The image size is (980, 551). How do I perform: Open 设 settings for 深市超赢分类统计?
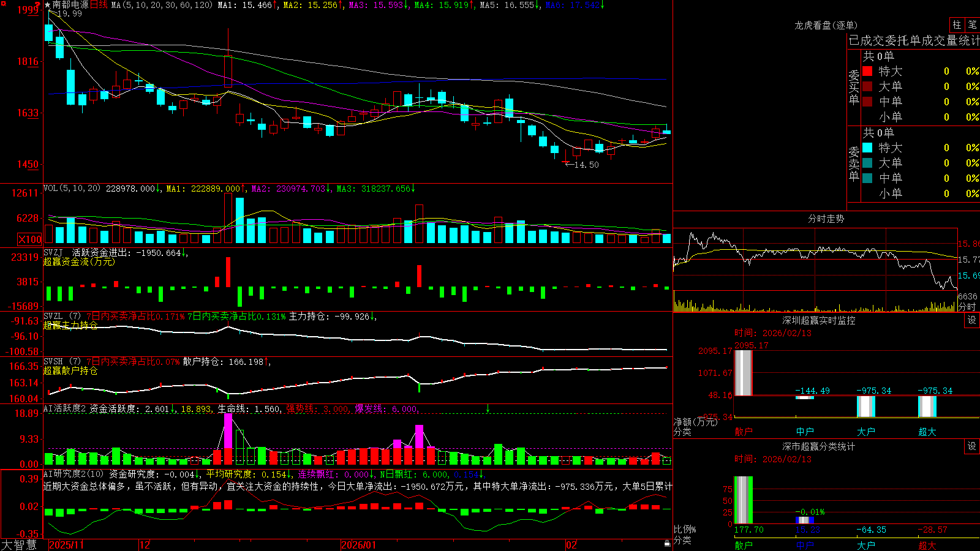[x=972, y=446]
